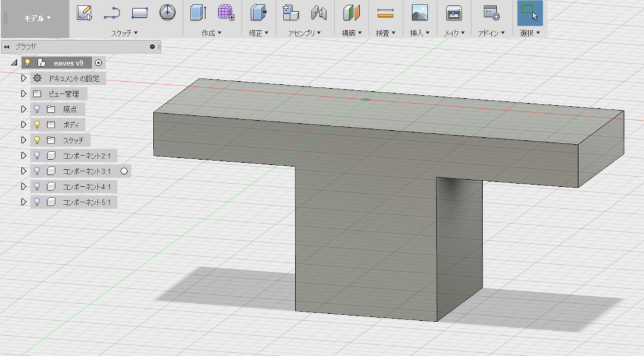This screenshot has height=356, width=644.
Task: Collapse the eaves v9 root node
Action: tap(14, 63)
